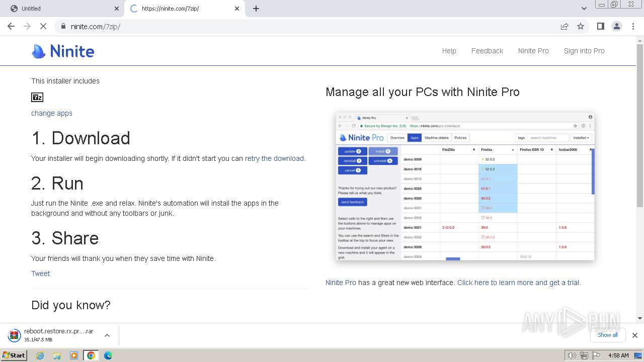
Task: Click Show all downloads
Action: pos(607,335)
